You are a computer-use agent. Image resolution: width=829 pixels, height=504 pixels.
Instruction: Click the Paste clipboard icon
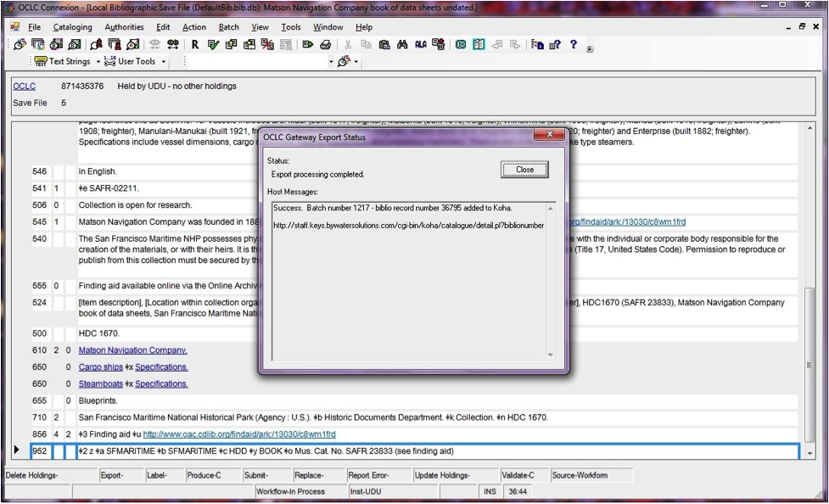[384, 44]
